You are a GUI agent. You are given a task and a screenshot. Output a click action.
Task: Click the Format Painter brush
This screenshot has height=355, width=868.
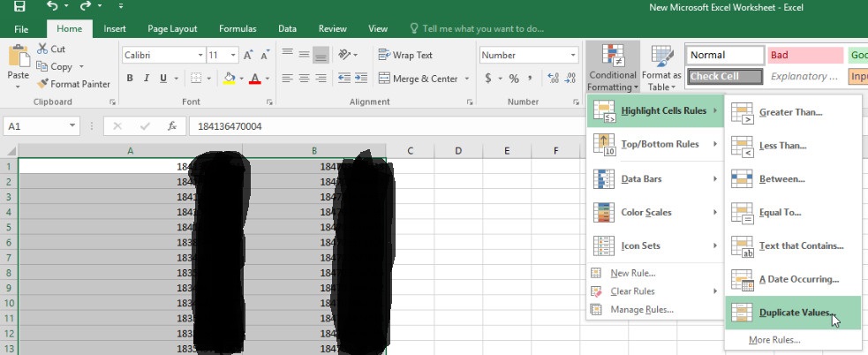(x=44, y=84)
